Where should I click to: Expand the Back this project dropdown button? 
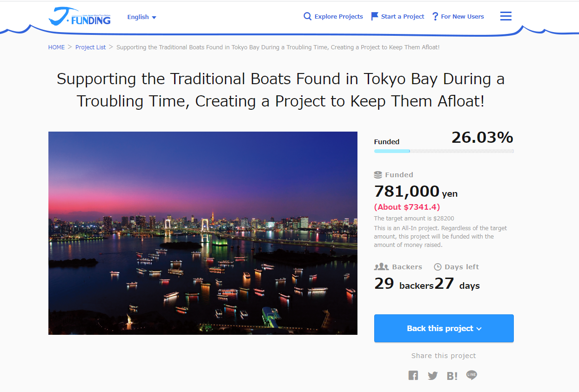(x=444, y=328)
